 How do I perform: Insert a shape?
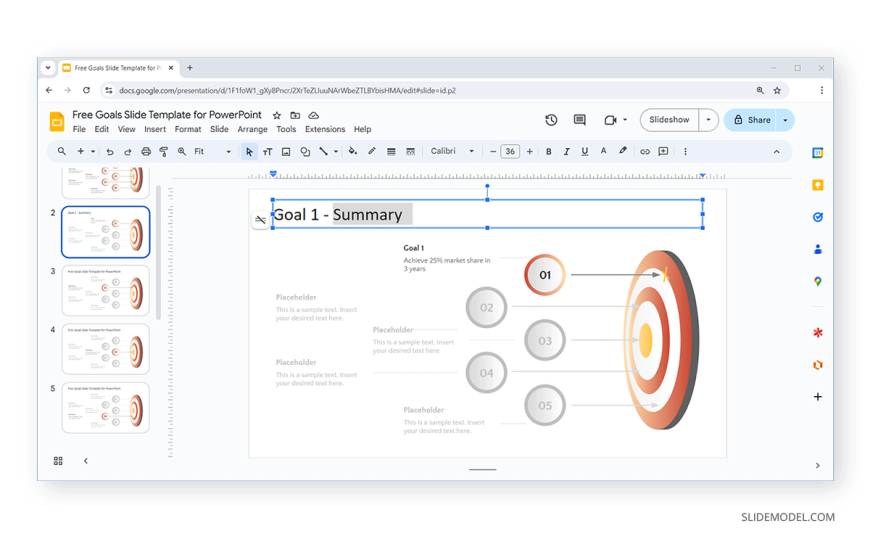[x=305, y=152]
